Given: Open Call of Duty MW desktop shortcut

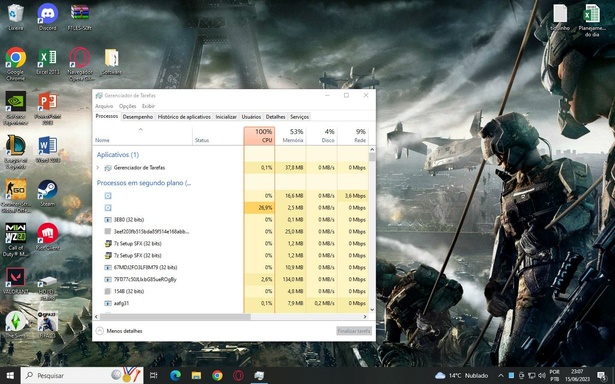Looking at the screenshot, I should pos(15,239).
